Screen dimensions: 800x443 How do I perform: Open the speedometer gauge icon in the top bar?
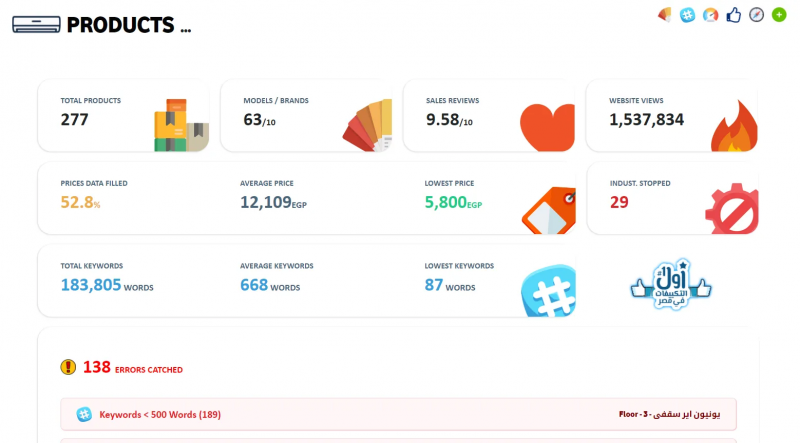coord(711,14)
